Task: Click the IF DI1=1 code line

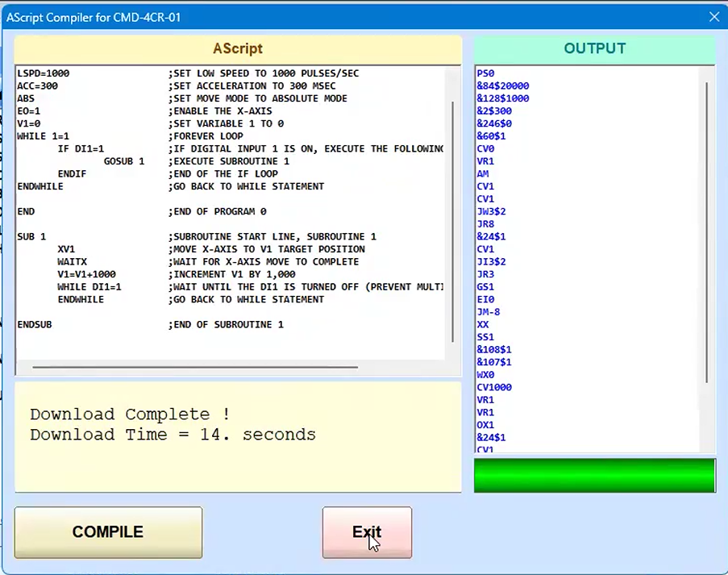Action: pos(81,148)
